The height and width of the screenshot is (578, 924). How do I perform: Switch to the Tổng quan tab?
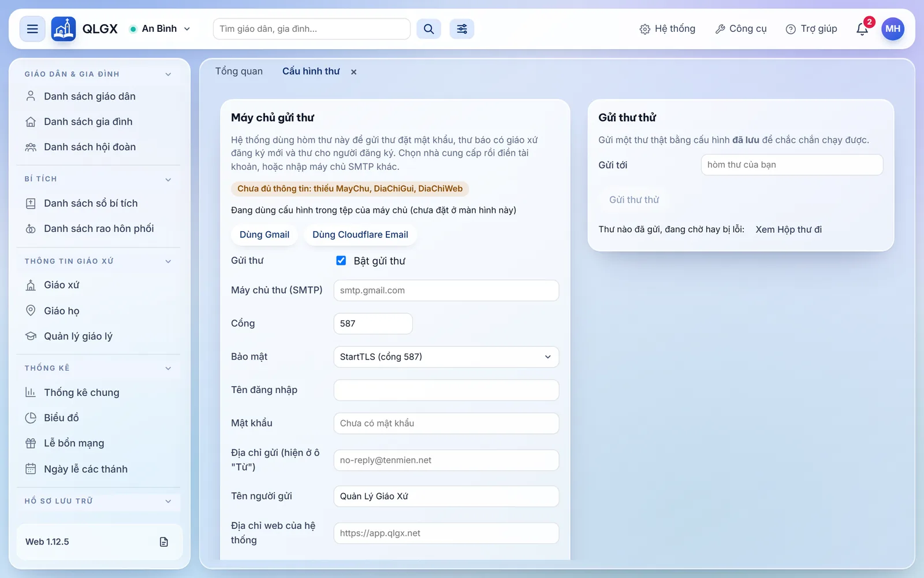(x=239, y=71)
